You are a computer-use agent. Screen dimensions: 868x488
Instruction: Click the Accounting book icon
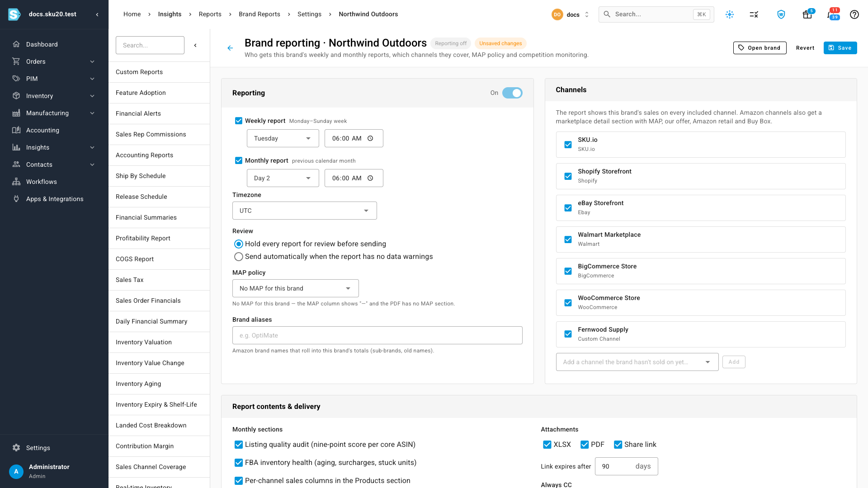click(16, 130)
